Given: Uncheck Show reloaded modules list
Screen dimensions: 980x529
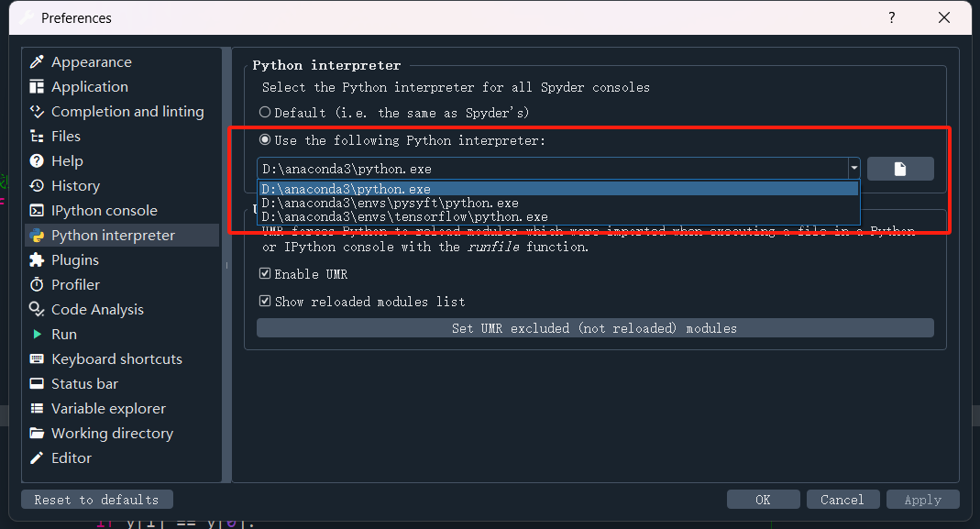Looking at the screenshot, I should (x=265, y=302).
